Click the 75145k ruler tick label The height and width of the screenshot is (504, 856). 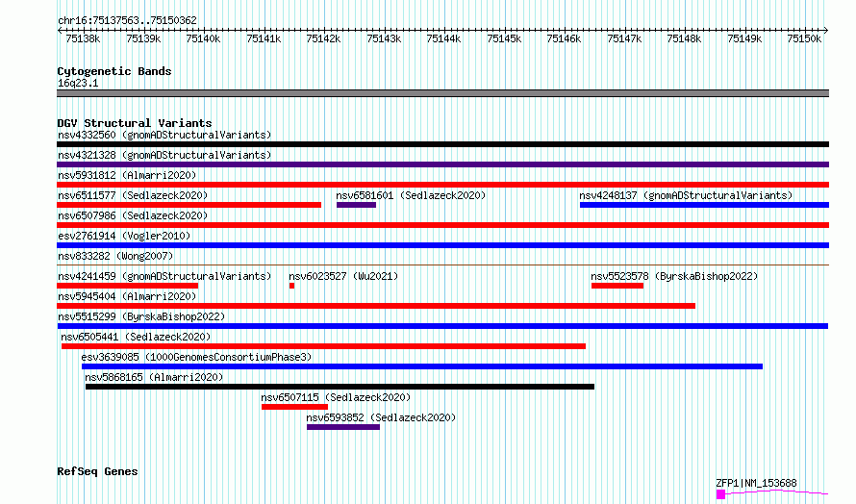tap(503, 38)
